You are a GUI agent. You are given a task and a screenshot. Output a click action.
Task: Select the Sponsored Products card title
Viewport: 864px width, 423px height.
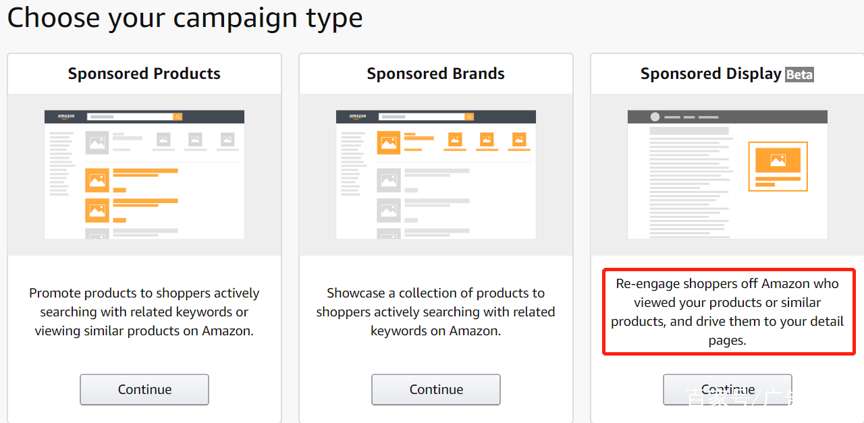(x=144, y=74)
